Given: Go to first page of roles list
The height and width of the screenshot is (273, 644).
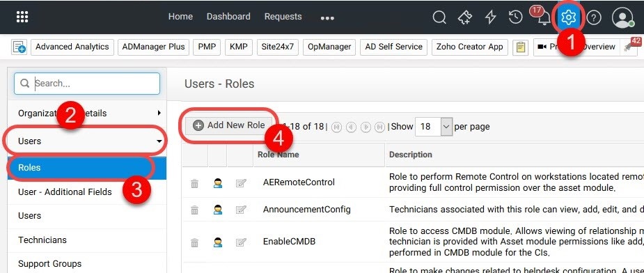Looking at the screenshot, I should pyautogui.click(x=337, y=127).
